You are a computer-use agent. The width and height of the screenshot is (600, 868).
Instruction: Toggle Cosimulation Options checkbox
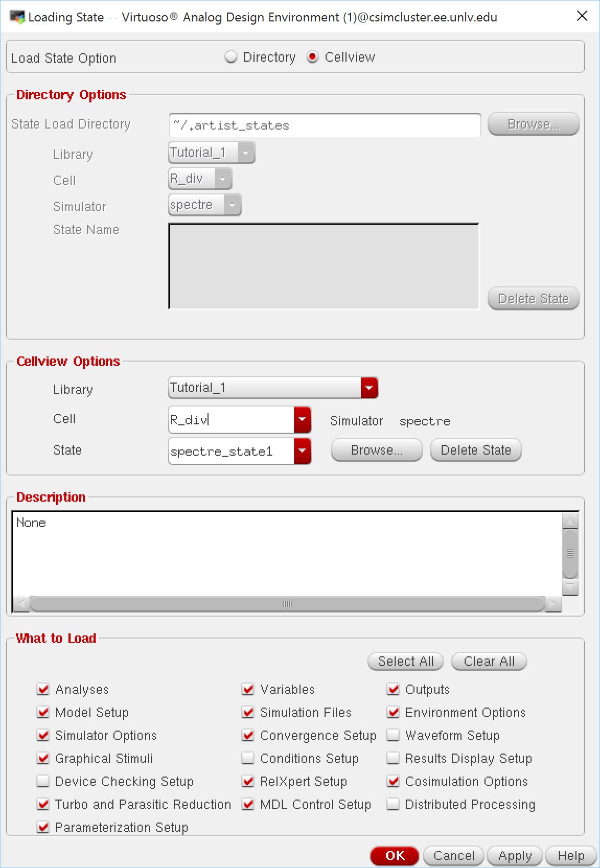pos(394,781)
